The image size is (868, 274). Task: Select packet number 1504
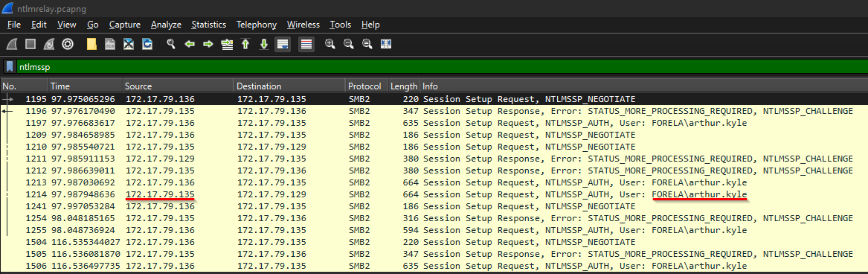tap(434, 243)
